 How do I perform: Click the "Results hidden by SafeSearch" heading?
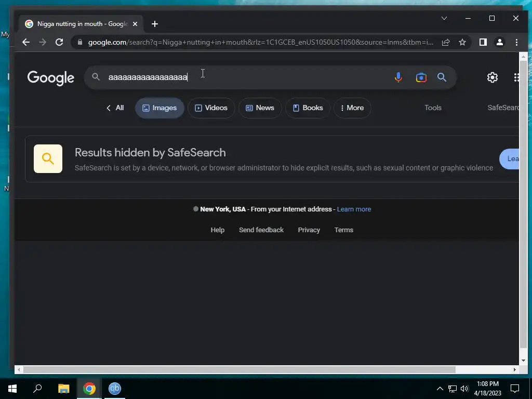[x=150, y=153]
